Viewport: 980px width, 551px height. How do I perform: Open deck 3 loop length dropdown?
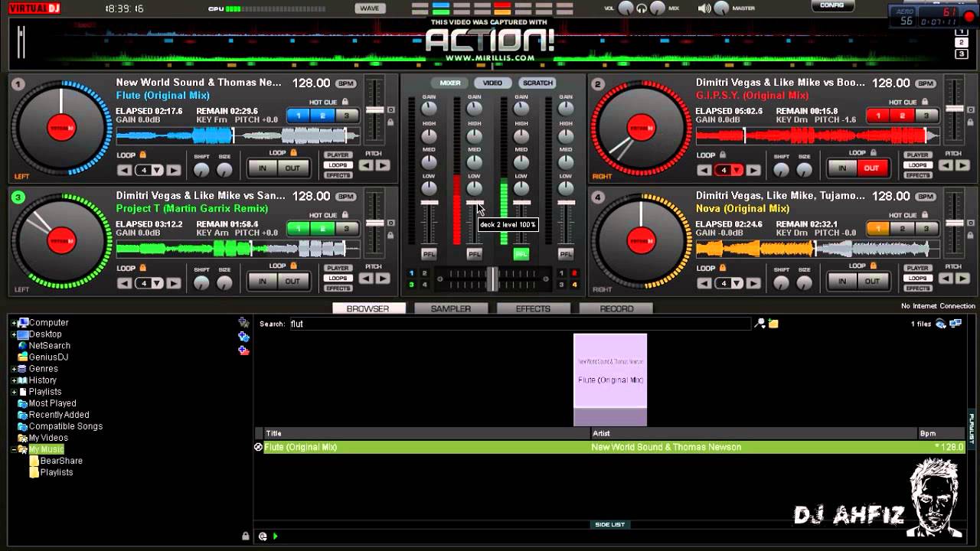coord(157,283)
